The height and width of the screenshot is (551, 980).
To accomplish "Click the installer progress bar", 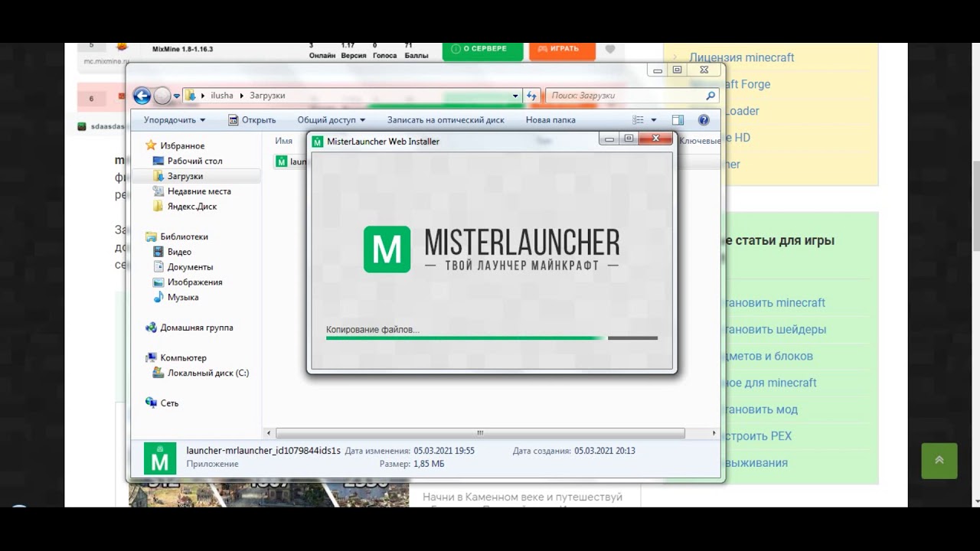I will pyautogui.click(x=492, y=337).
